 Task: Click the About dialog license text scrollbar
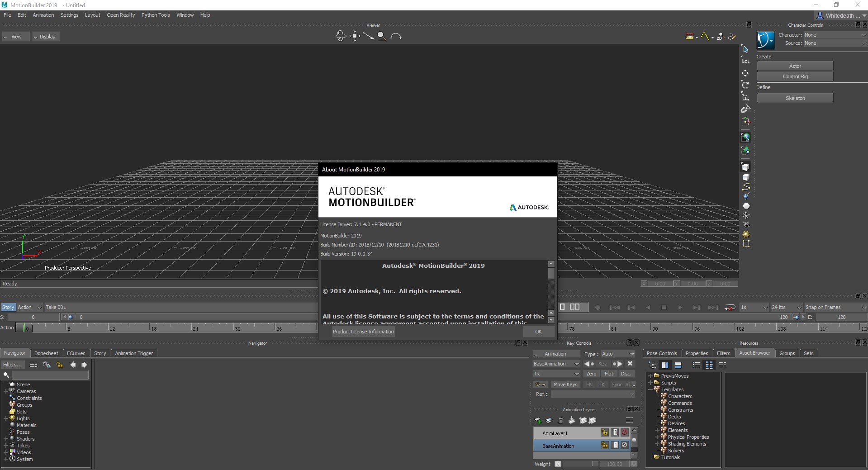point(551,291)
